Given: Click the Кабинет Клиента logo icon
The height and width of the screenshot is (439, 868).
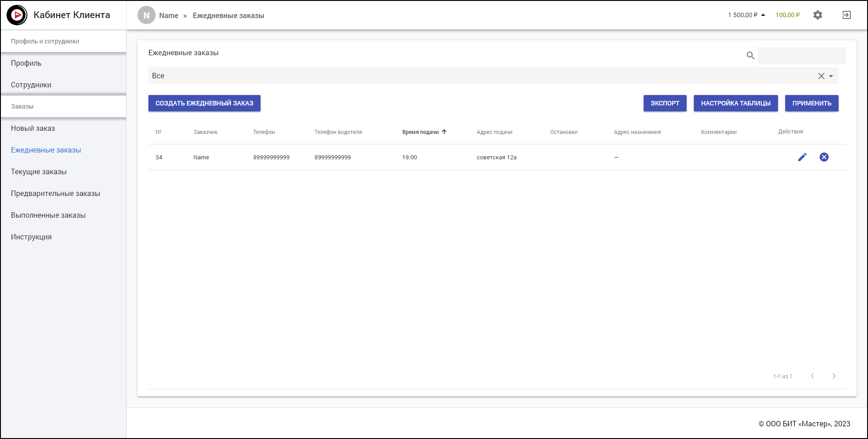Looking at the screenshot, I should (17, 15).
